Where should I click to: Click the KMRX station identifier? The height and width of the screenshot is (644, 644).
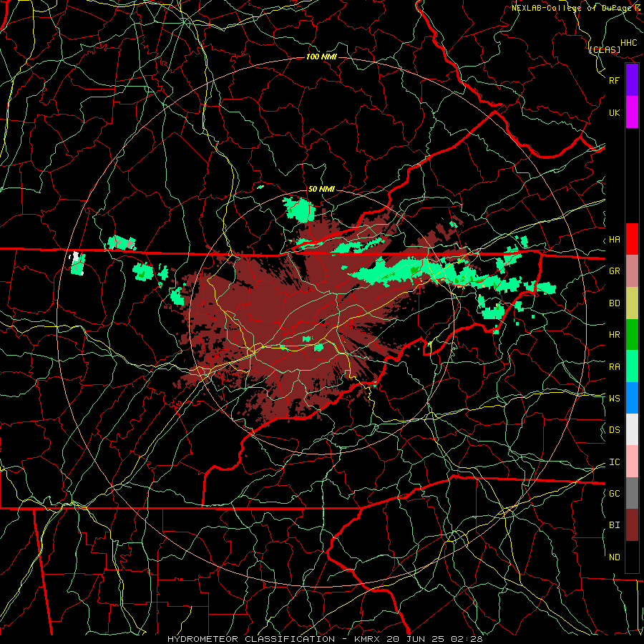click(367, 639)
